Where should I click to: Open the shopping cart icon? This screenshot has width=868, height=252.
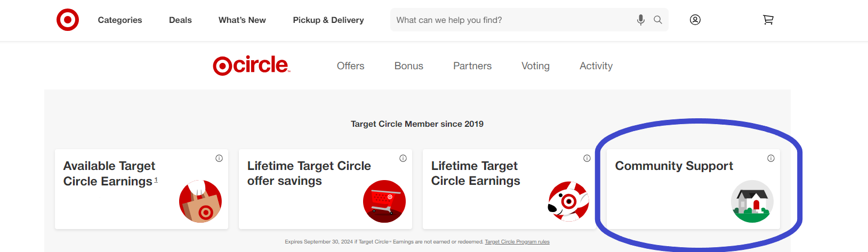pos(768,20)
